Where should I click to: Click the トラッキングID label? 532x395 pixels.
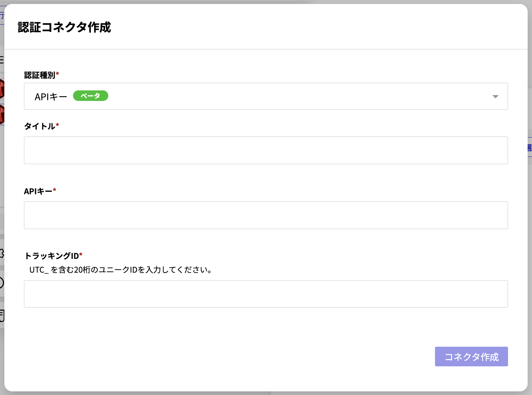[x=53, y=256]
